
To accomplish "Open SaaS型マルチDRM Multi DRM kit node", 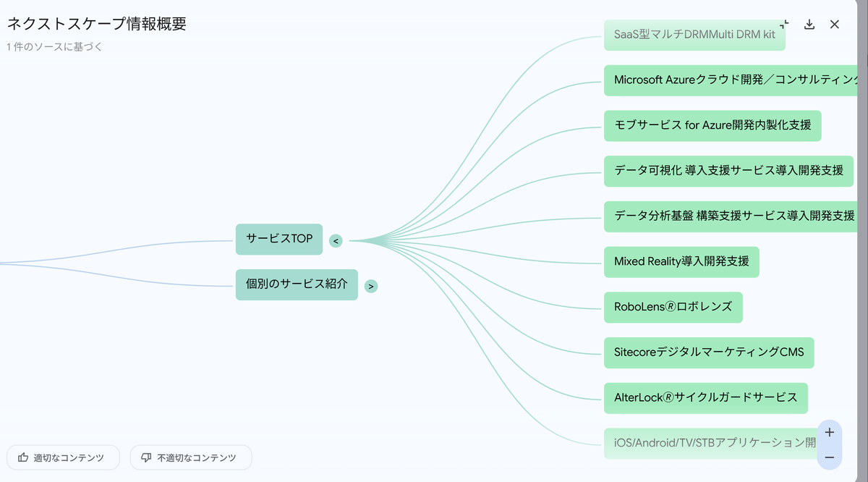I will [694, 34].
